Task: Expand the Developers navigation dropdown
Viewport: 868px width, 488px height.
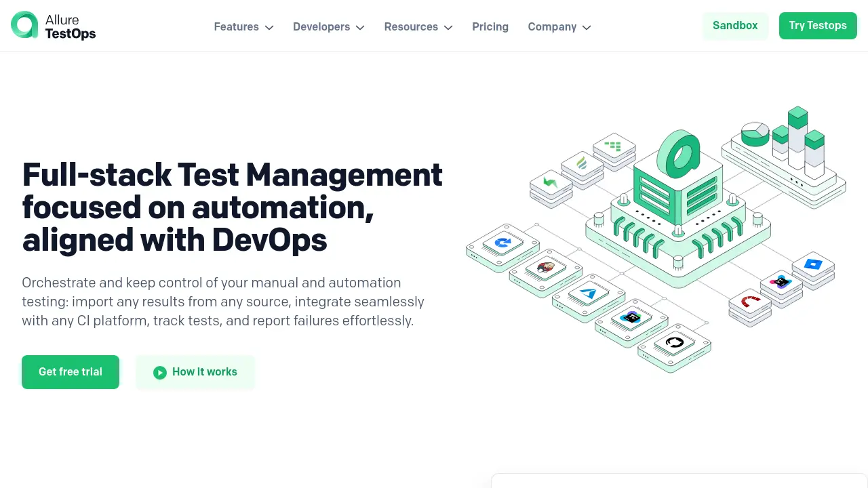Action: [x=329, y=26]
